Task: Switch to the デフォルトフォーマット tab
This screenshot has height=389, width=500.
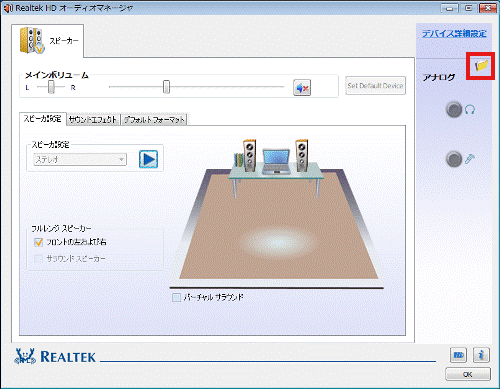Action: (154, 119)
